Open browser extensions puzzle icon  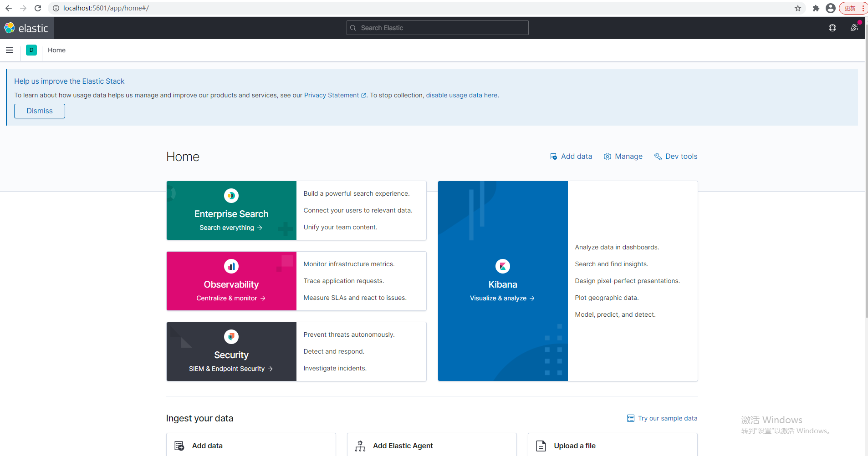tap(816, 8)
